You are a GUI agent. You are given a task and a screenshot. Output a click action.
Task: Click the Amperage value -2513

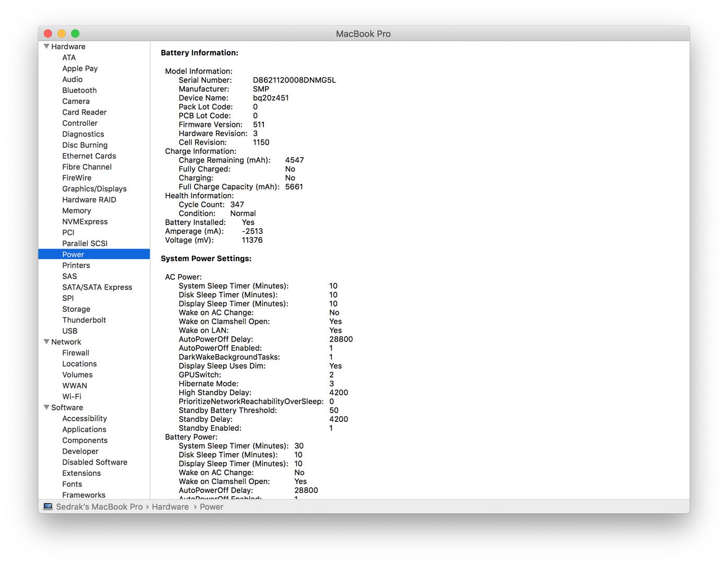[x=252, y=231]
